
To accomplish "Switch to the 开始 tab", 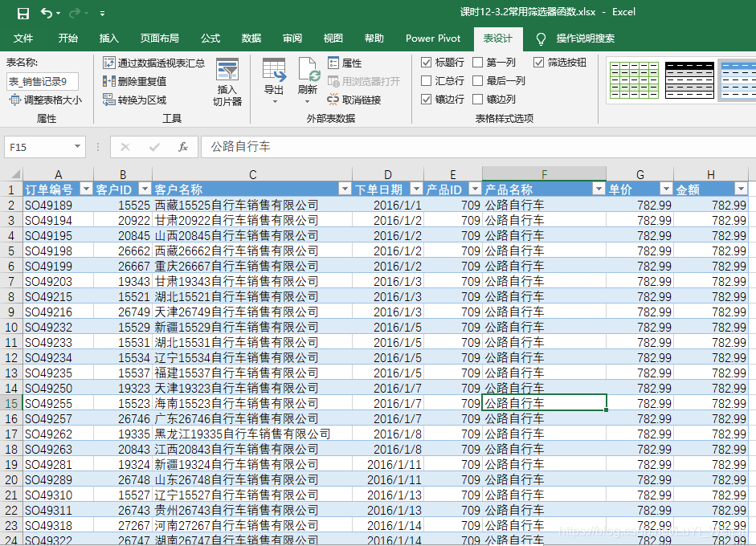I will tap(68, 39).
